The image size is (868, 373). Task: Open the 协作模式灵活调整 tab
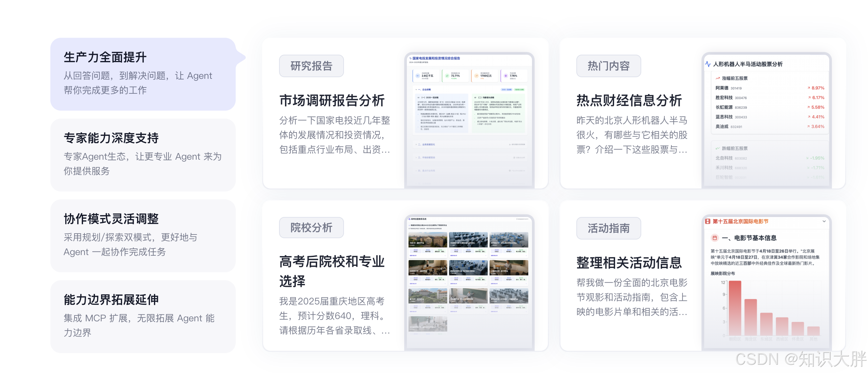pyautogui.click(x=143, y=236)
